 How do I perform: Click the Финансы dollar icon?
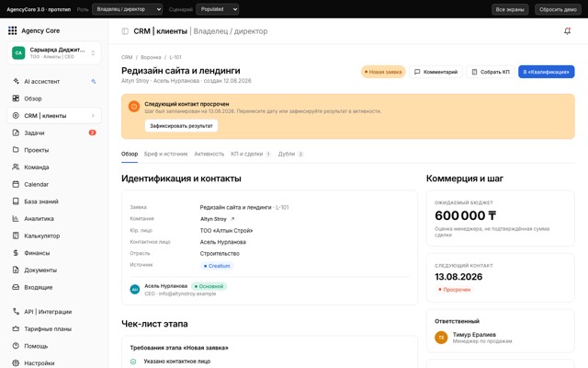pyautogui.click(x=16, y=253)
